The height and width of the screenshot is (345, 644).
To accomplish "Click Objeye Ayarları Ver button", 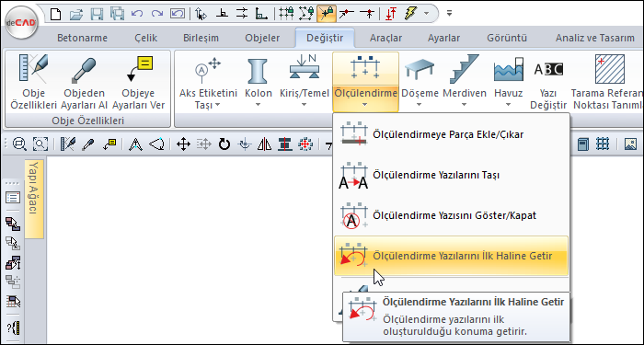I will [x=138, y=82].
